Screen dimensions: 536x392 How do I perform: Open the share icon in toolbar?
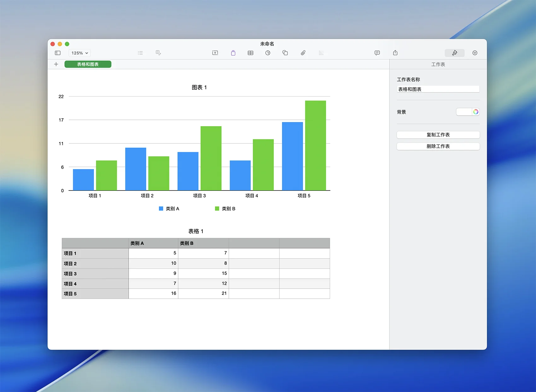pos(395,53)
